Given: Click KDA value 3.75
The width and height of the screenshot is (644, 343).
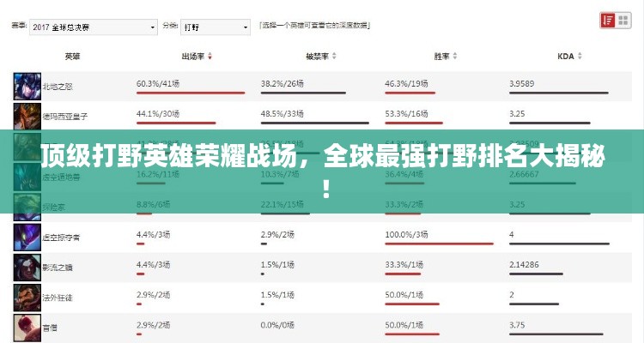Looking at the screenshot, I should pyautogui.click(x=517, y=325).
